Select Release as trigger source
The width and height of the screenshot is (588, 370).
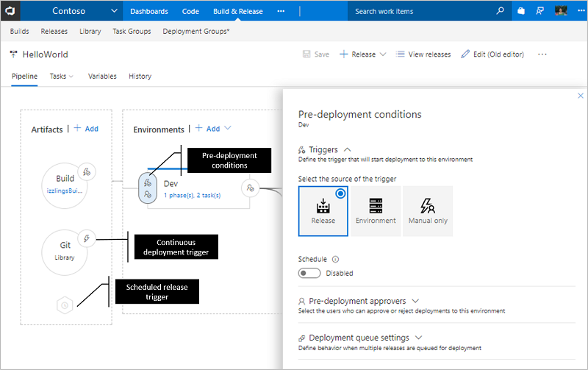pos(323,211)
